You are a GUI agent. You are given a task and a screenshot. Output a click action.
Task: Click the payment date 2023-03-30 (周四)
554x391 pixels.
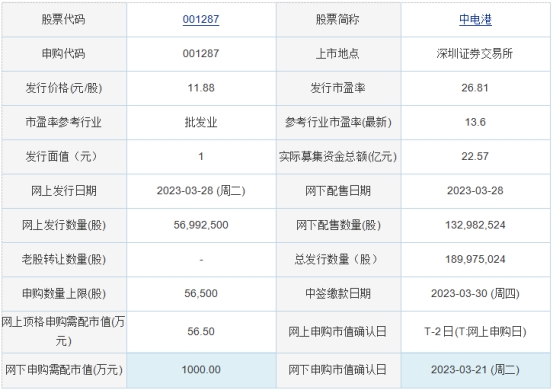pos(475,293)
